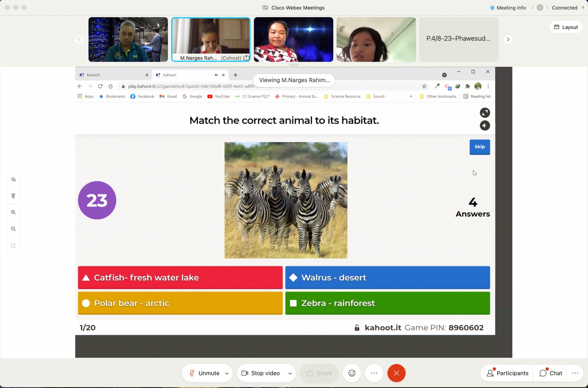Click the eyedropper extension icon
588x388 pixels.
tap(437, 86)
